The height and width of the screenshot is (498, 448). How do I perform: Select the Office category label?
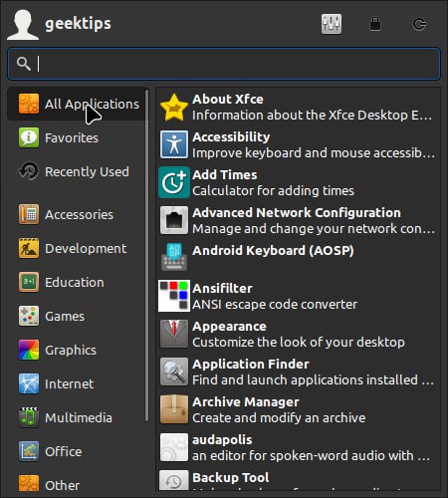[x=64, y=452]
